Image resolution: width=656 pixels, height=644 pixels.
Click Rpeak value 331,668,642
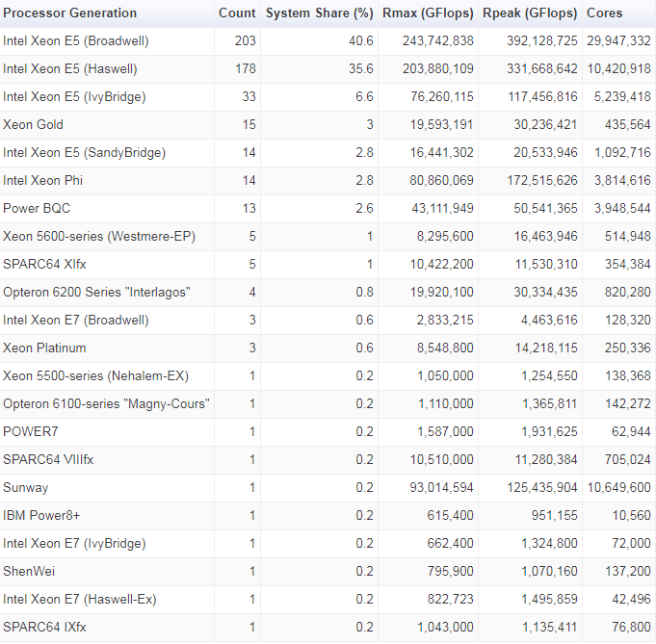pyautogui.click(x=541, y=69)
